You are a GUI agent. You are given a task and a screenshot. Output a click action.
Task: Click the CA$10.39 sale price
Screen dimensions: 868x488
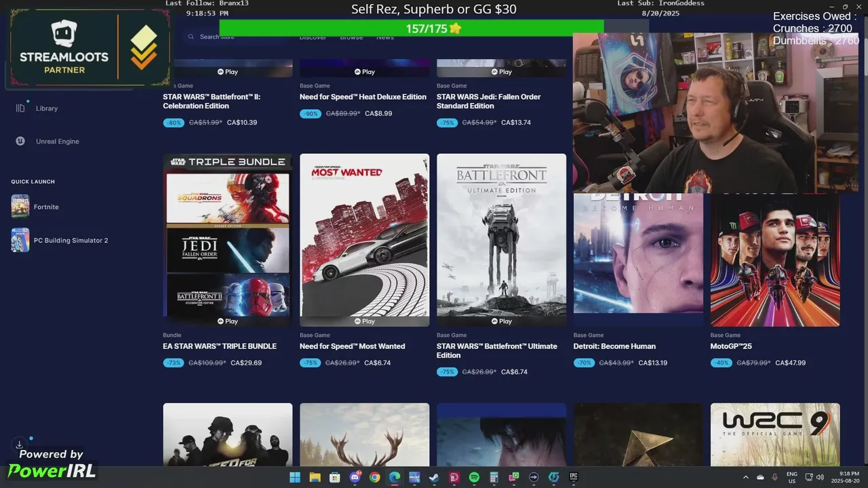242,123
